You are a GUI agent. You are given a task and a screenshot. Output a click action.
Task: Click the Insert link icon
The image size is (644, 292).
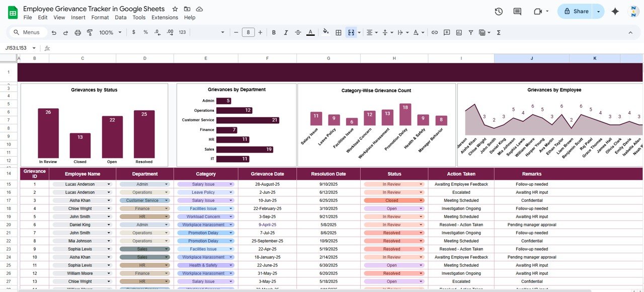point(435,32)
